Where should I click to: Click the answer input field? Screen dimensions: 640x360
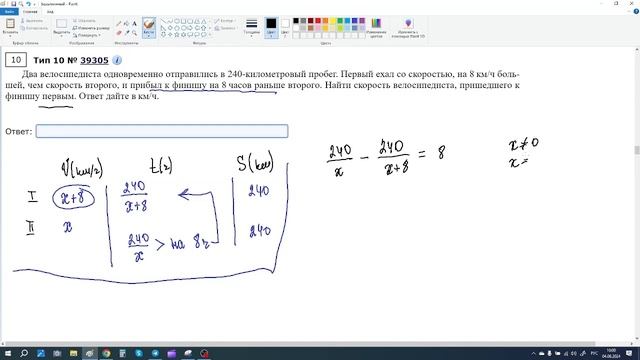tap(162, 131)
